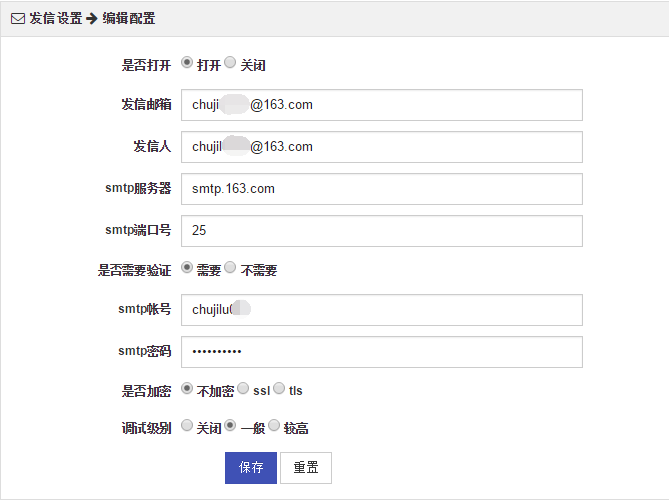Click the 重置 reset button

coord(306,468)
